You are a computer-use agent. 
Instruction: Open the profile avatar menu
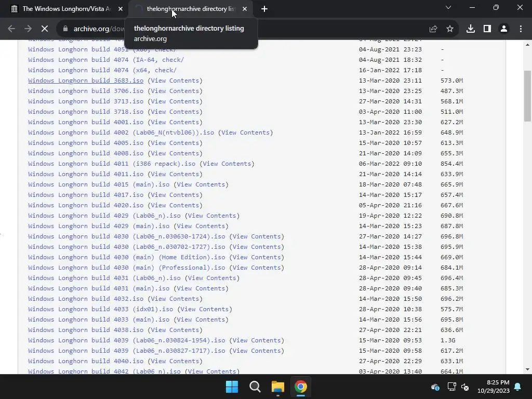[504, 29]
